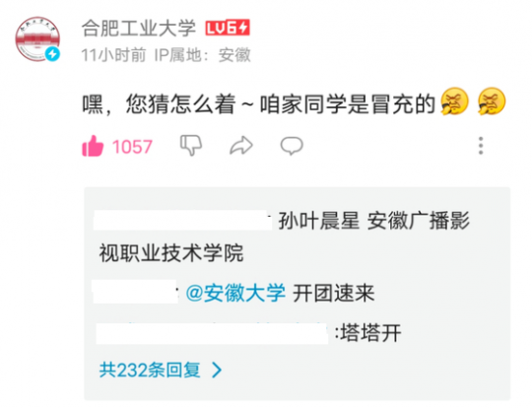Reply using the speech bubble icon

(292, 146)
